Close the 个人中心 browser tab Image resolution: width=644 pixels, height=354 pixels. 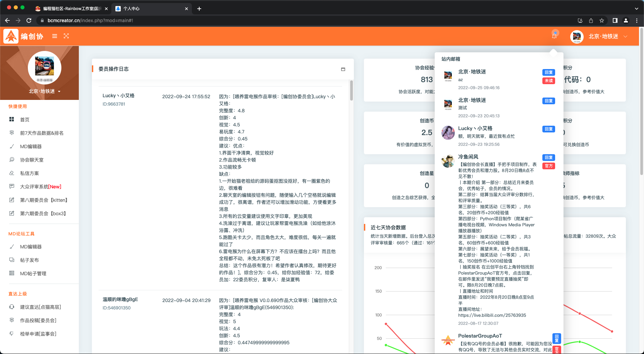click(x=186, y=9)
